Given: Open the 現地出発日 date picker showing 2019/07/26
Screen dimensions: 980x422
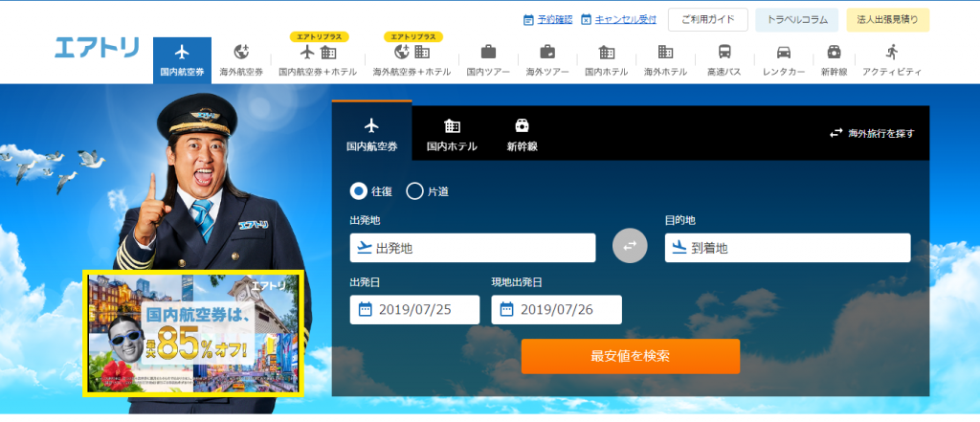Looking at the screenshot, I should click(x=556, y=309).
